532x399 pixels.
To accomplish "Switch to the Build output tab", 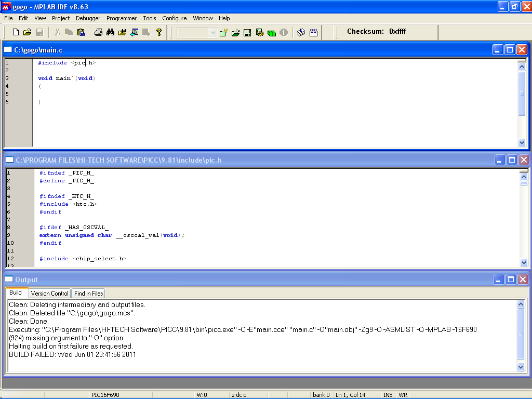I will (16, 293).
